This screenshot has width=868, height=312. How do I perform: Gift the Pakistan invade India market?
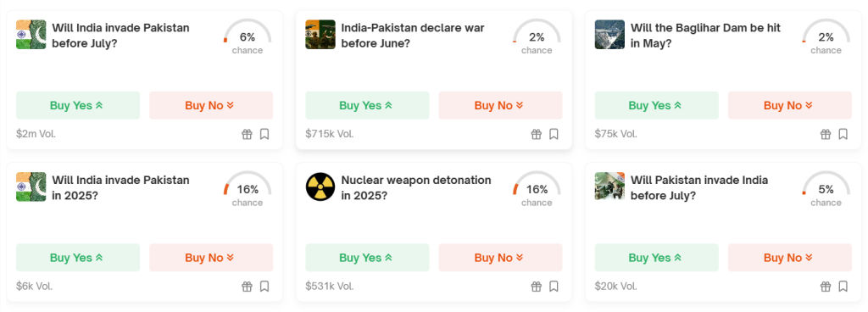point(826,286)
